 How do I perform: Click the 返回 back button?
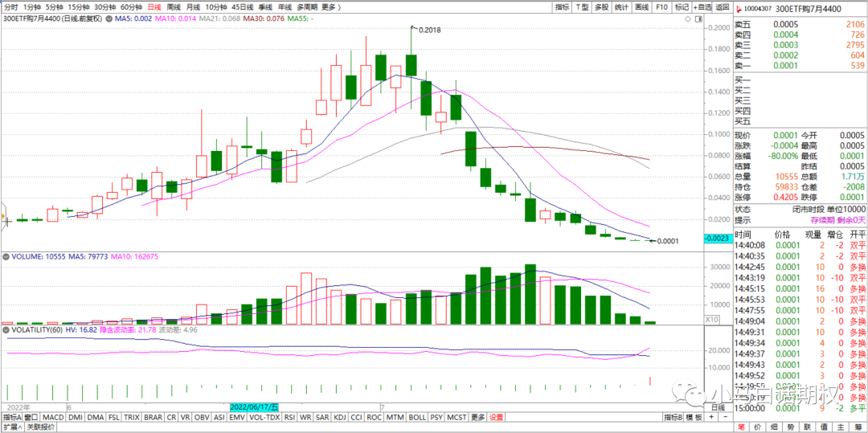point(723,6)
